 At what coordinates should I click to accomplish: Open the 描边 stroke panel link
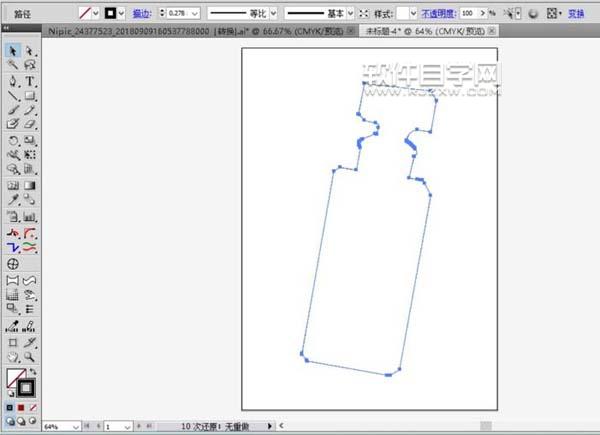click(141, 14)
